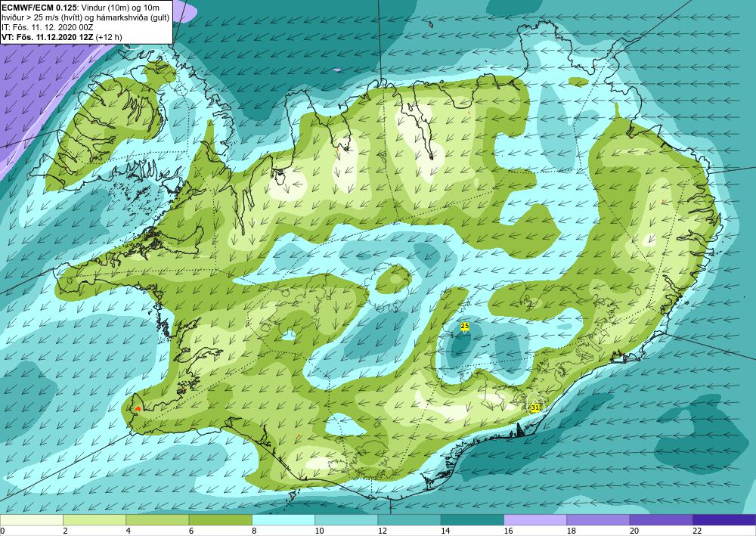
Task: Select the purple 18–20 m/s legend swatch
Action: 598,519
